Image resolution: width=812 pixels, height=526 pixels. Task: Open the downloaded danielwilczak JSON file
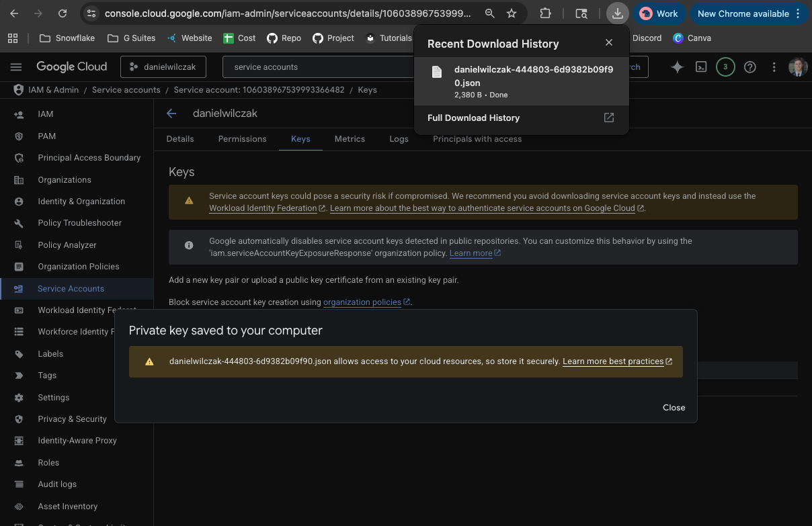(533, 76)
